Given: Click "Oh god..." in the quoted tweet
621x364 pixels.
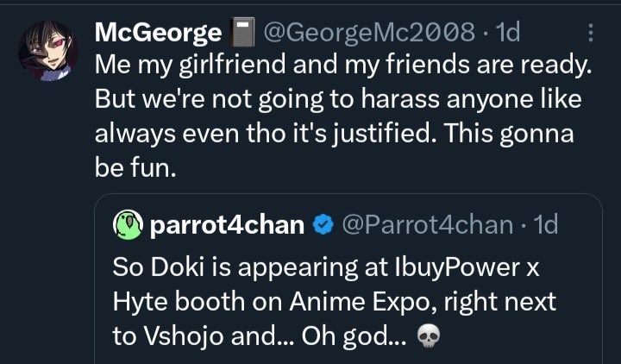Looking at the screenshot, I should click(354, 337).
